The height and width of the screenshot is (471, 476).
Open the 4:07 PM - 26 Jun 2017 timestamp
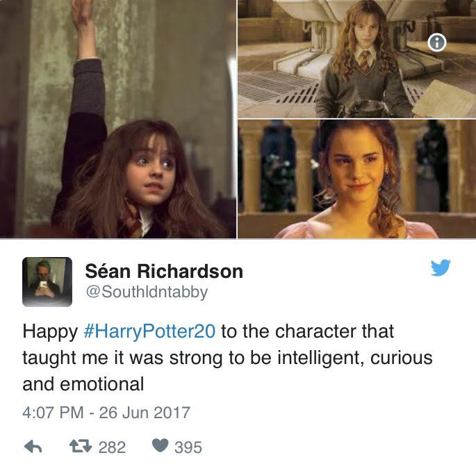[106, 413]
